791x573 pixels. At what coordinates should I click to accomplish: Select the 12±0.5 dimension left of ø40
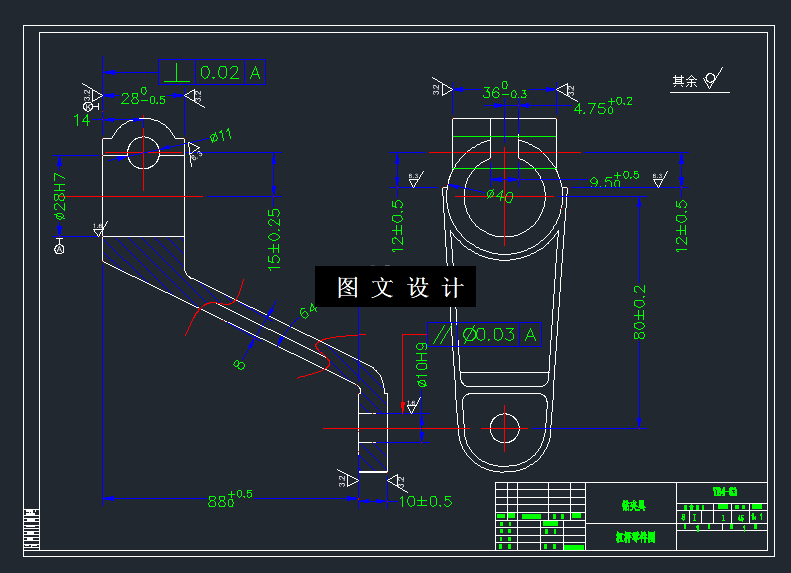[x=398, y=226]
